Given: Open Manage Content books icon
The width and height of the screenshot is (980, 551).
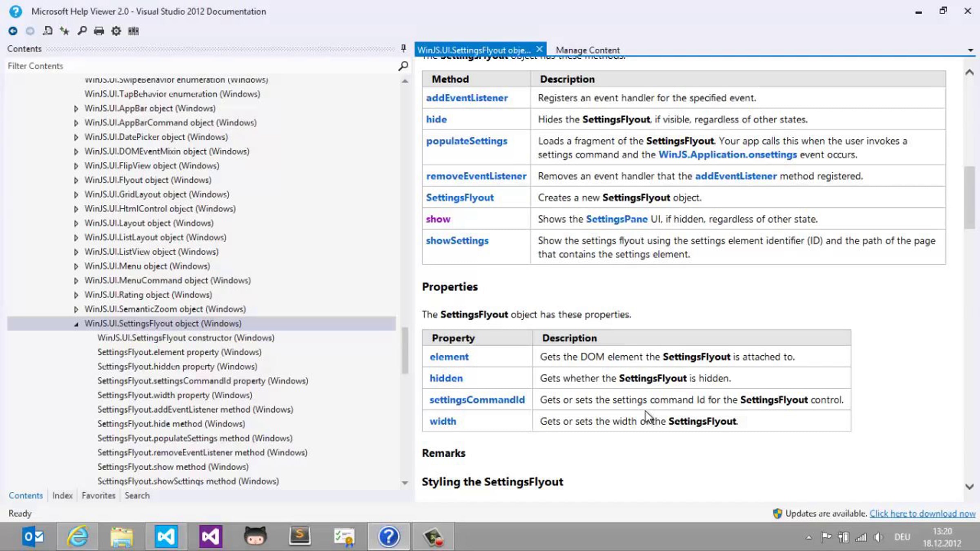Looking at the screenshot, I should [134, 31].
